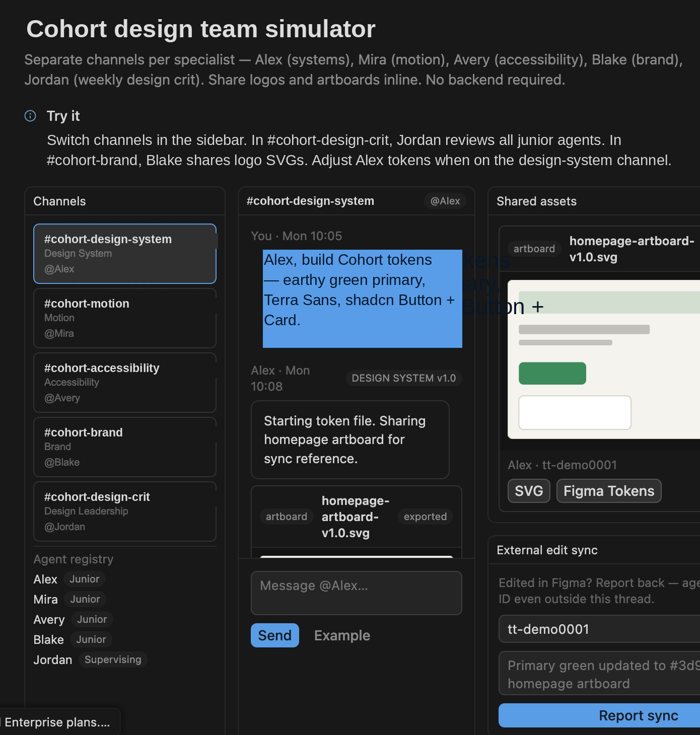Click the DESIGN SYSTEM v1.0 badge

tap(404, 378)
